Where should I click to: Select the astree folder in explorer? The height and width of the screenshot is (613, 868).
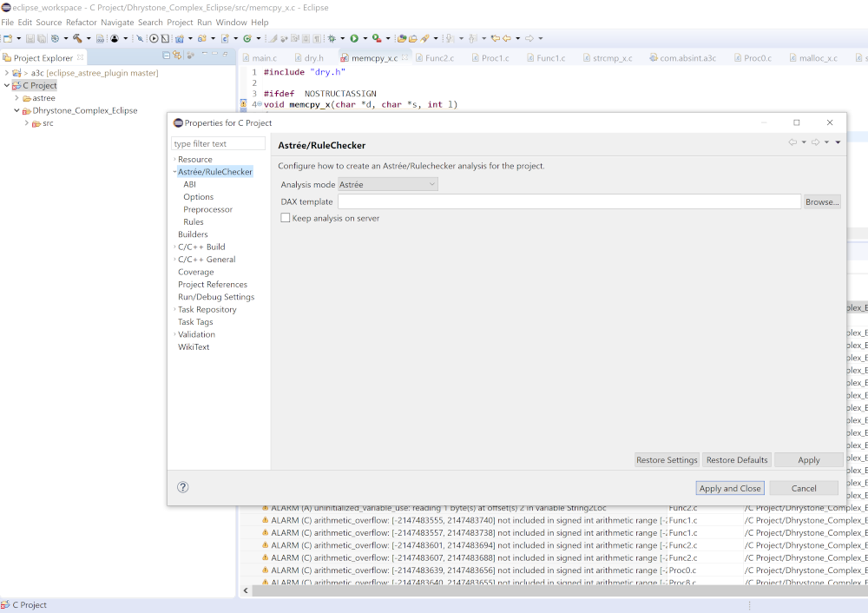tap(43, 98)
